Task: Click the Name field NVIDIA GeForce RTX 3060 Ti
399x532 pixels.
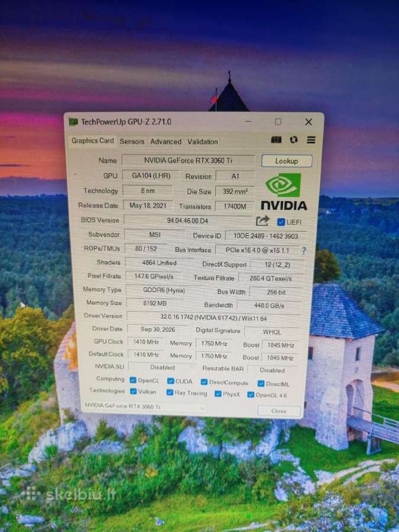Action: (x=189, y=160)
